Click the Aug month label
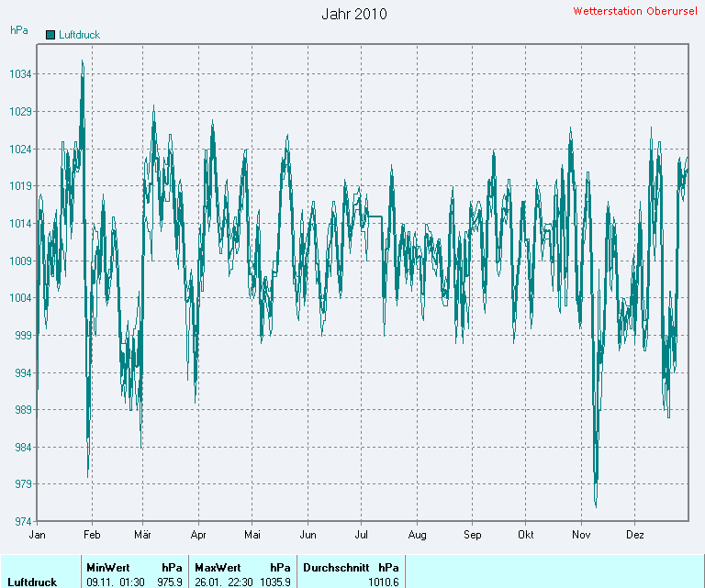This screenshot has height=588, width=705. click(418, 535)
